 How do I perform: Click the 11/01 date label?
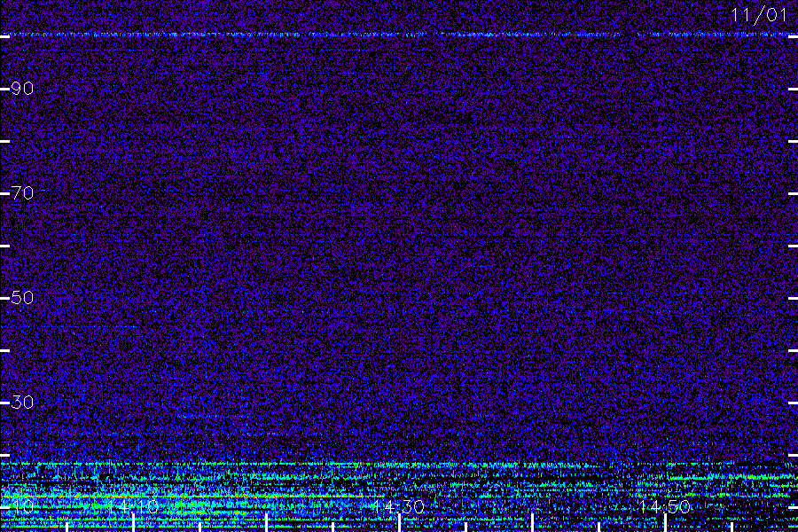click(x=759, y=15)
